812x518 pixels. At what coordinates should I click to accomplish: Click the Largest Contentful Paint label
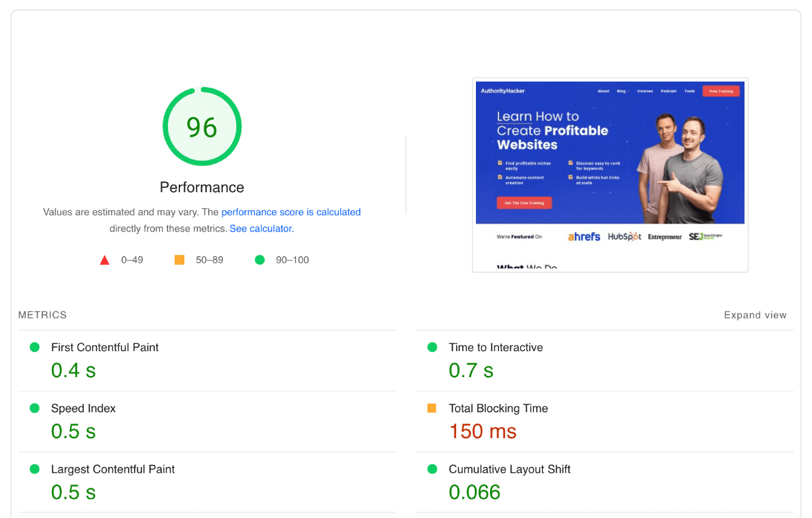pyautogui.click(x=113, y=469)
